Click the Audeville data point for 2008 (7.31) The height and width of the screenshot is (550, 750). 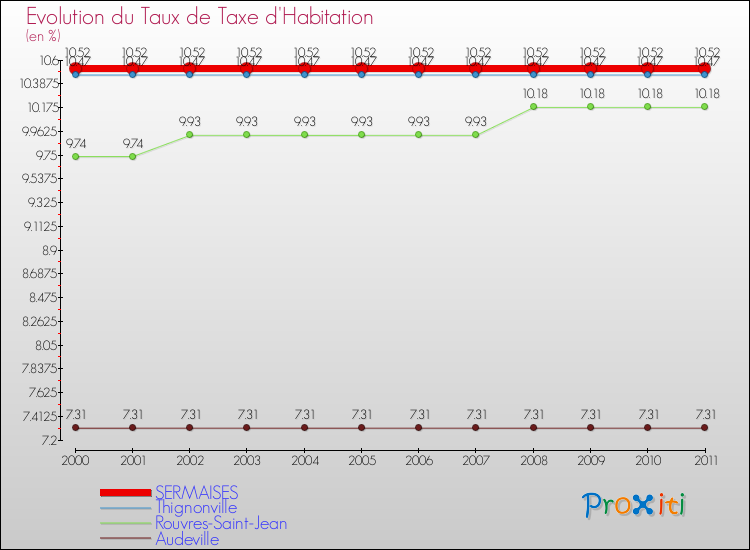tap(533, 428)
